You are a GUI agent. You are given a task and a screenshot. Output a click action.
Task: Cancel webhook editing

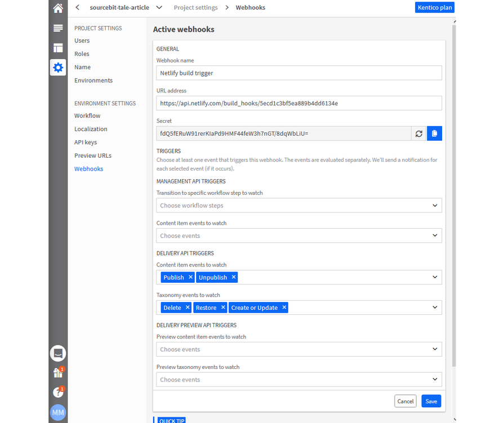(405, 401)
